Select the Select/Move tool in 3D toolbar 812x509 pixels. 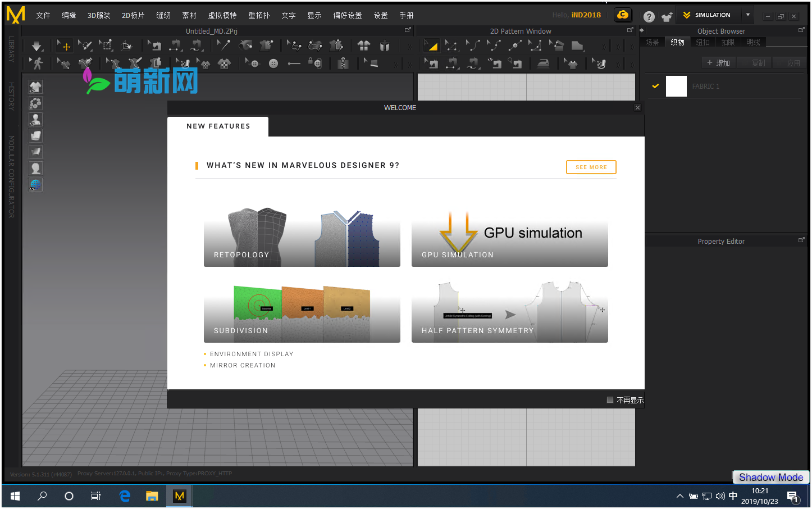(65, 46)
